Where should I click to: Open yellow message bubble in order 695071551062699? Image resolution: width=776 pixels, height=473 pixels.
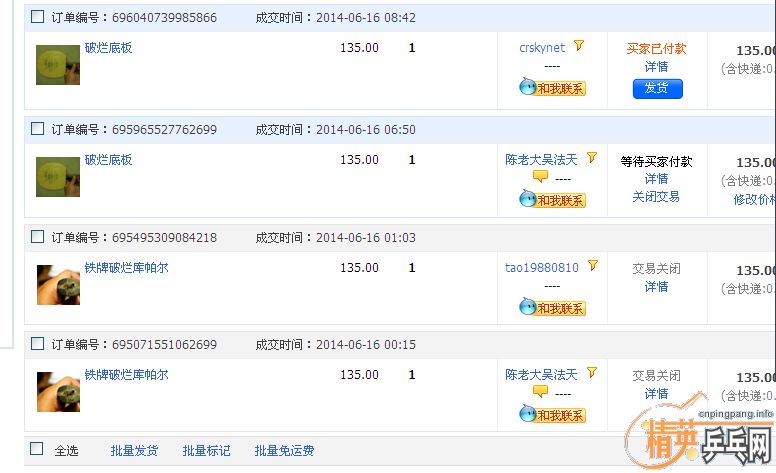(540, 392)
